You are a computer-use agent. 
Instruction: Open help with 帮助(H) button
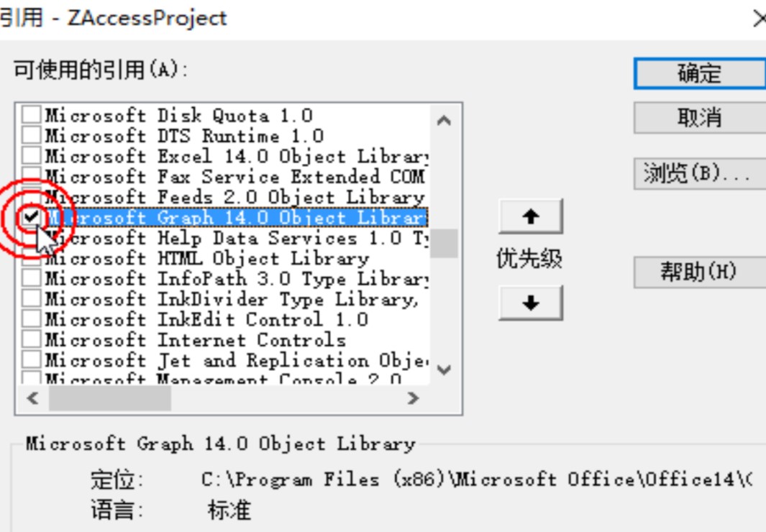[x=700, y=272]
